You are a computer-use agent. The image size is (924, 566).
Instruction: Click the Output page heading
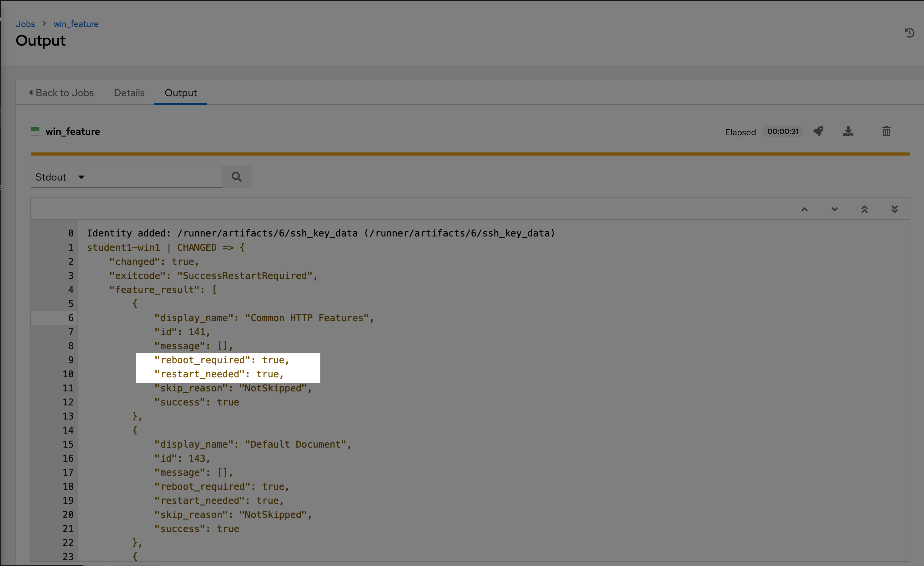pyautogui.click(x=41, y=41)
